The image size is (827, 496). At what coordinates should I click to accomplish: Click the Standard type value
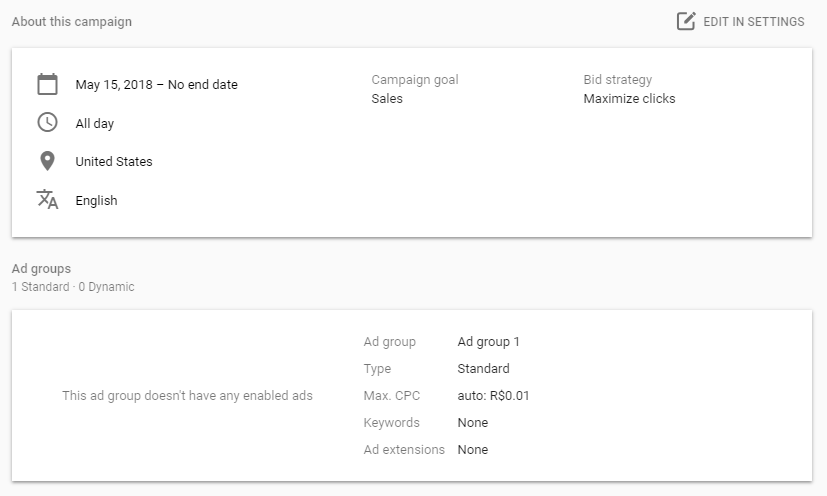pyautogui.click(x=483, y=369)
